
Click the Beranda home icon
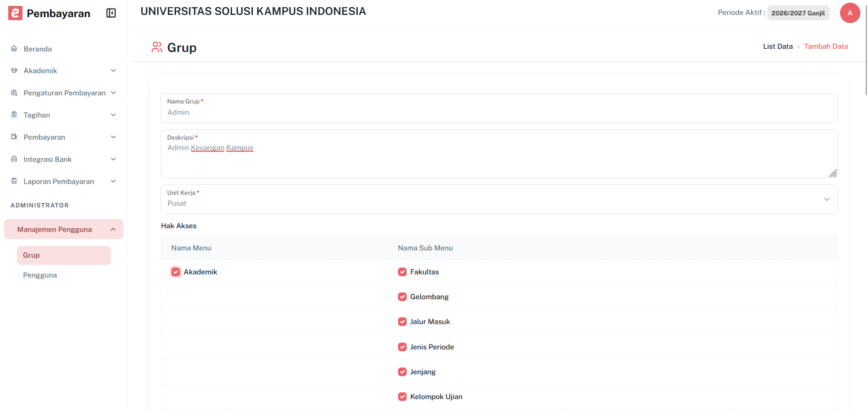pos(14,48)
